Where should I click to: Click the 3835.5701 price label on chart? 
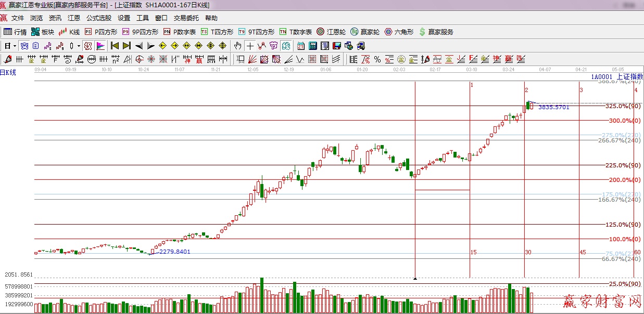point(553,107)
